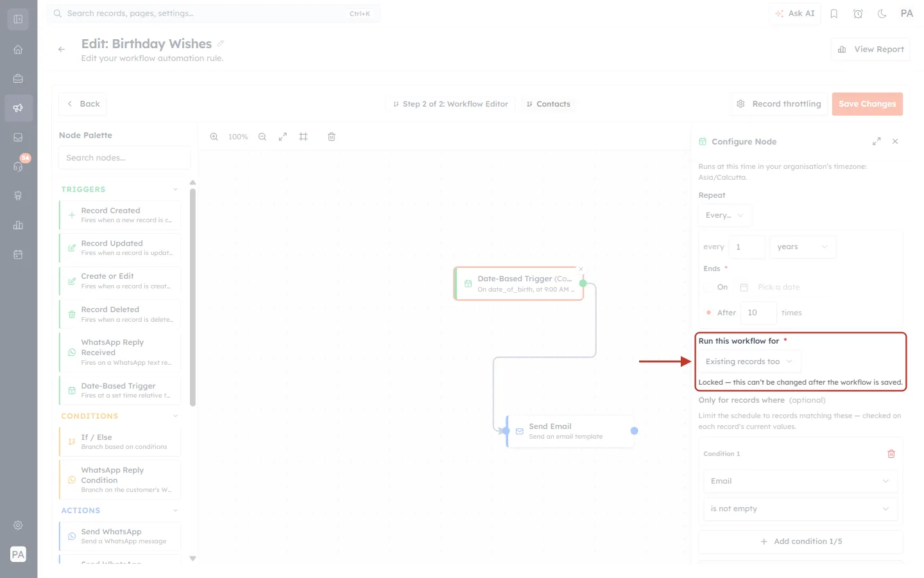924x578 pixels.
Task: Collapse the CONDITIONS section
Action: pos(175,416)
